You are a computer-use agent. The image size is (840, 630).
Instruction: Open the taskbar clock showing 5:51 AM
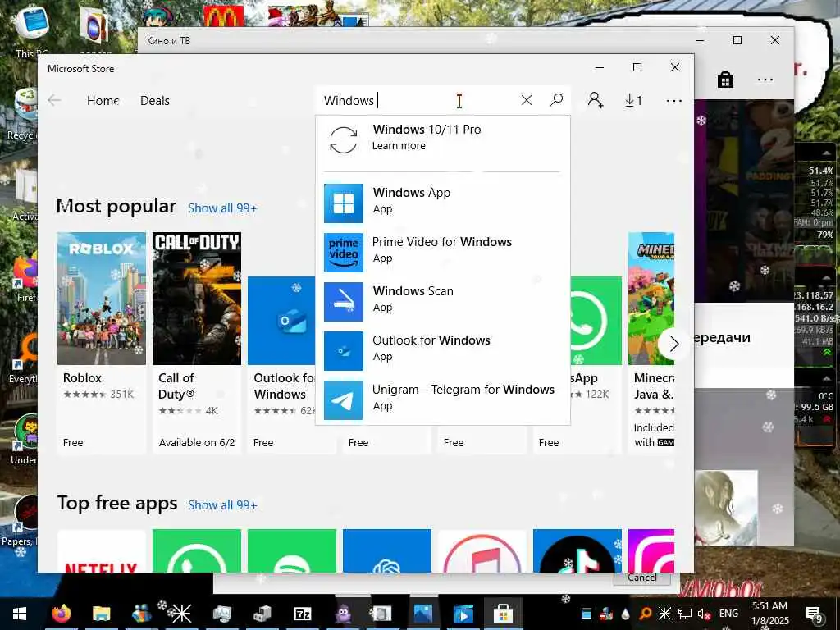click(770, 614)
